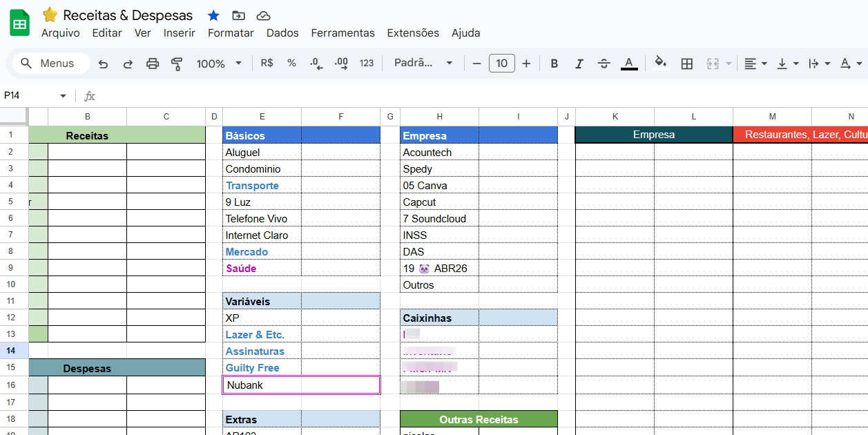Click the merge cells icon
The image size is (868, 435).
[713, 64]
